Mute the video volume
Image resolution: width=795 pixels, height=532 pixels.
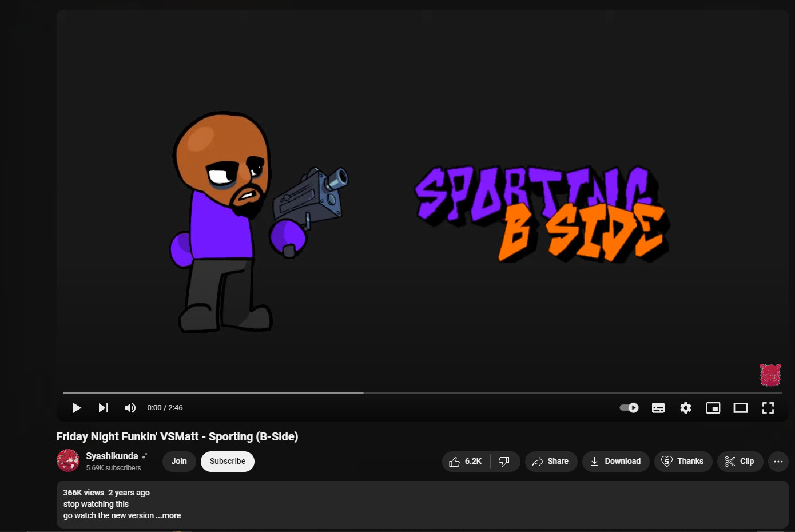pyautogui.click(x=130, y=408)
